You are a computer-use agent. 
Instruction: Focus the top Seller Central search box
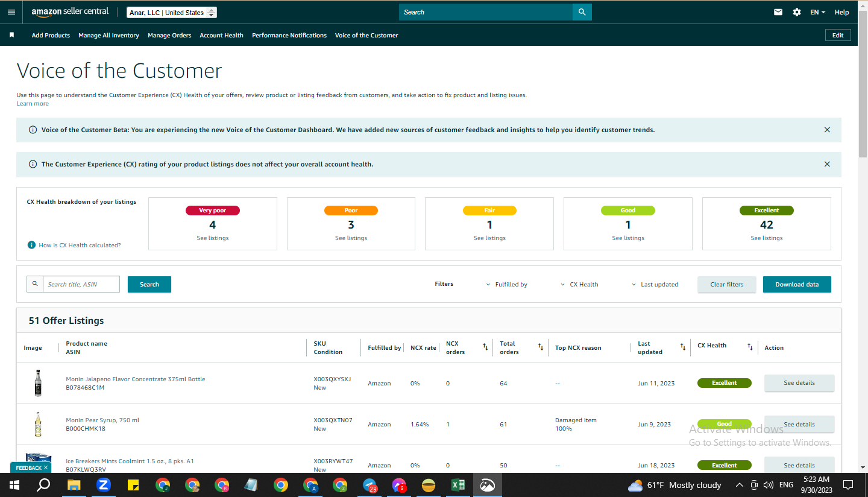486,12
